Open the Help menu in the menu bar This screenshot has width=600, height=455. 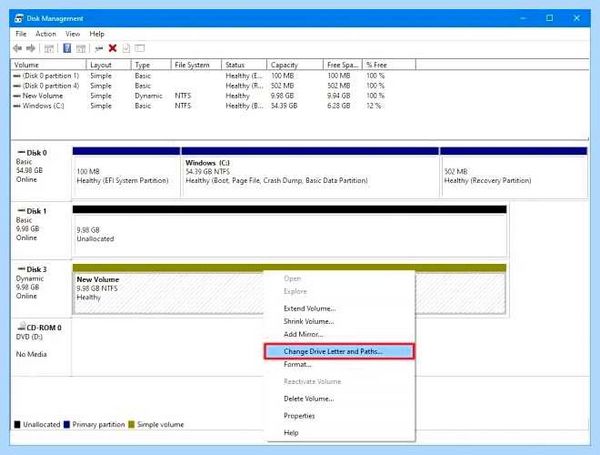click(97, 34)
